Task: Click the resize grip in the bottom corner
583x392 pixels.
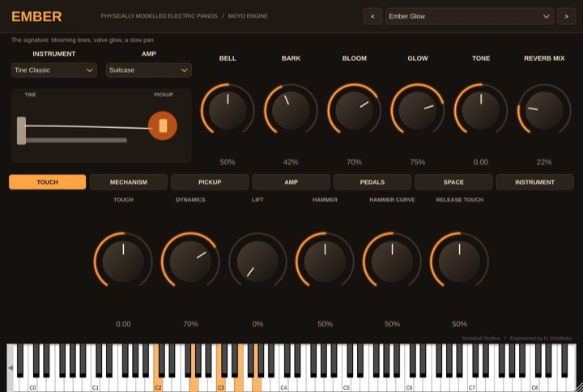Action: click(x=579, y=388)
